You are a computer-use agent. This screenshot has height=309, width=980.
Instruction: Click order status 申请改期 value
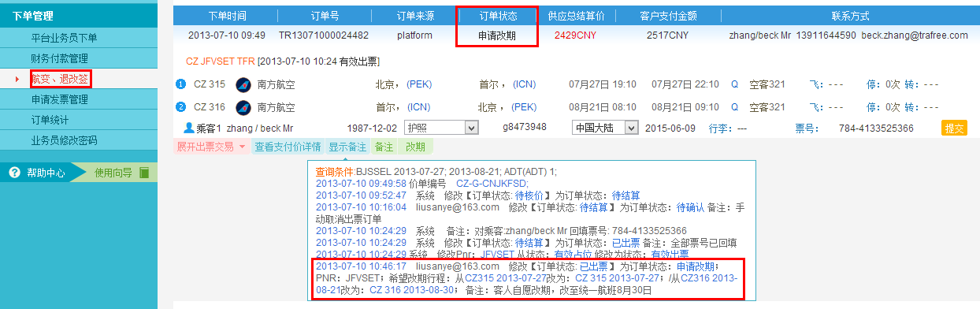click(497, 35)
